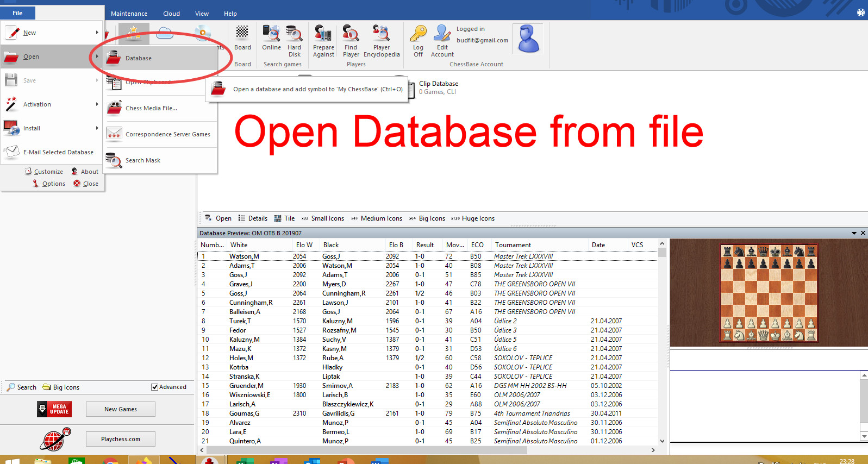Click Big Icons in left panel
This screenshot has height=464, width=868.
61,387
